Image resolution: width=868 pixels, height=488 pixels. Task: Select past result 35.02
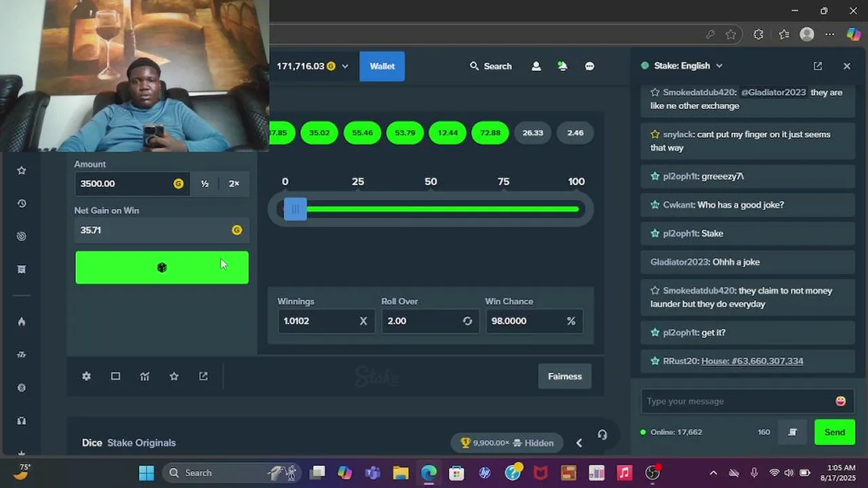point(319,133)
